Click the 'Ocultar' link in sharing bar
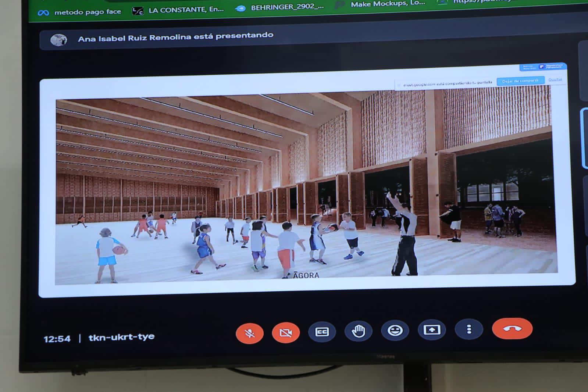This screenshot has height=392, width=588. [555, 79]
